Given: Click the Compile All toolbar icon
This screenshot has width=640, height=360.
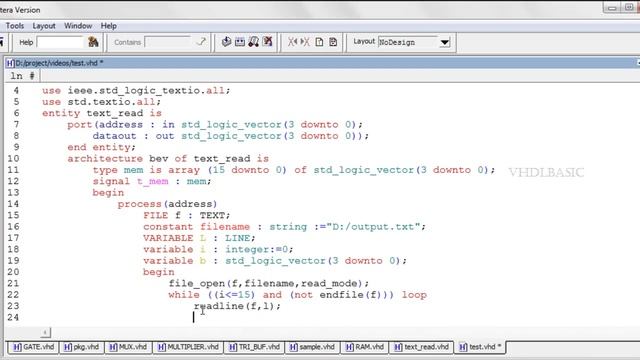Looking at the screenshot, I should pos(240,42).
